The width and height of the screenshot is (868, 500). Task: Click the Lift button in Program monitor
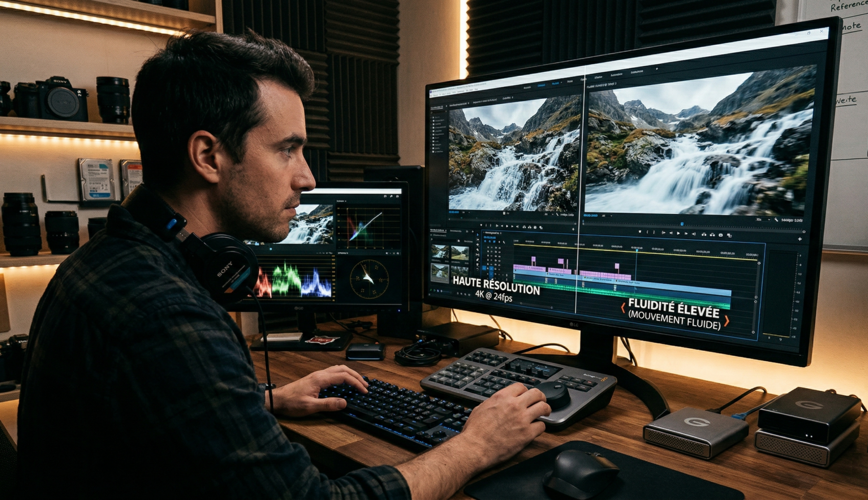(704, 234)
